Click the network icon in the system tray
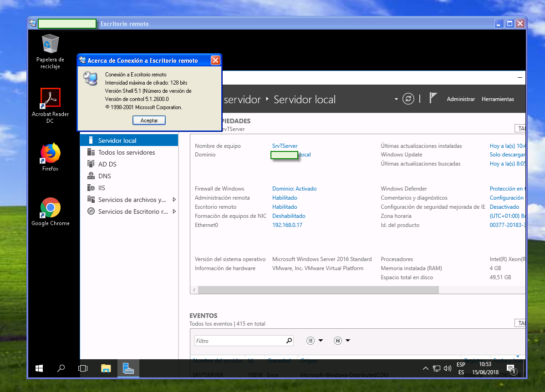Image resolution: width=545 pixels, height=392 pixels. pyautogui.click(x=437, y=368)
